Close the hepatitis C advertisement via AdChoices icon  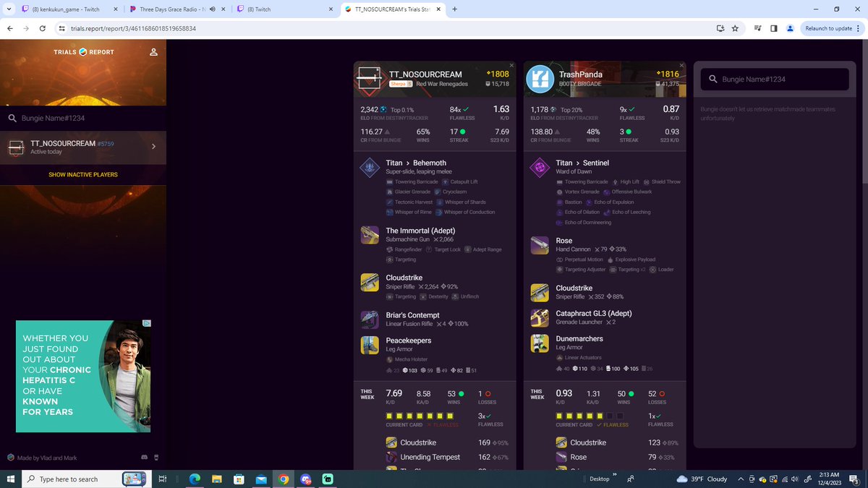[146, 324]
